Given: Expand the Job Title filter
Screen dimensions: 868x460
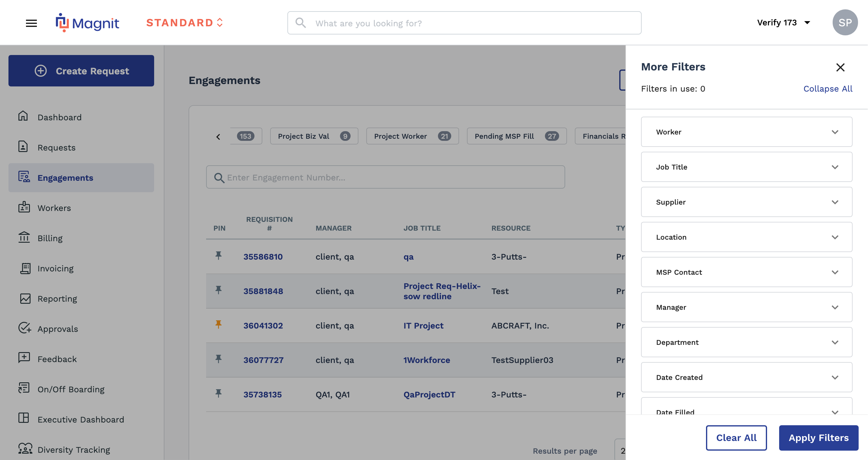Looking at the screenshot, I should 747,167.
